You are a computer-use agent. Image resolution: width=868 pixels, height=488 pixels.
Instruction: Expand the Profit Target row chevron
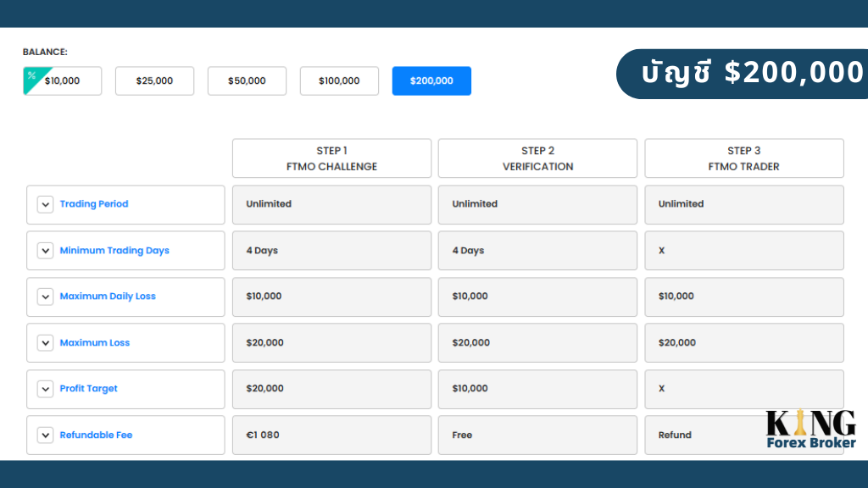[x=46, y=389]
